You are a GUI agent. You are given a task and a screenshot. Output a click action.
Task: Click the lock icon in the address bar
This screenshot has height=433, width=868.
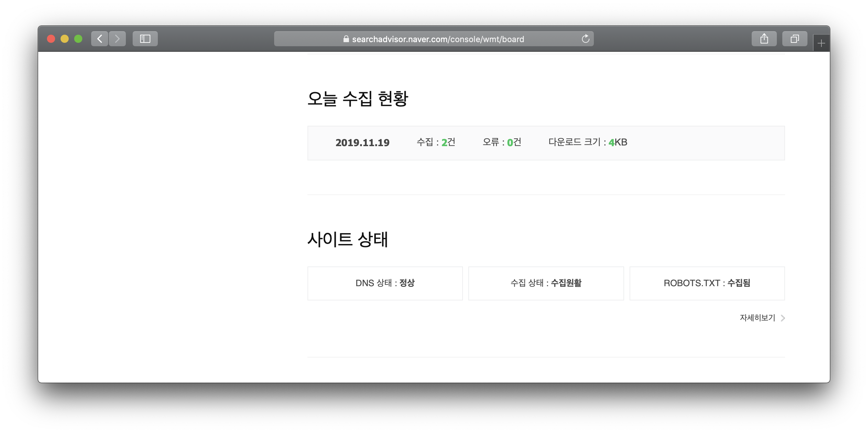tap(346, 39)
